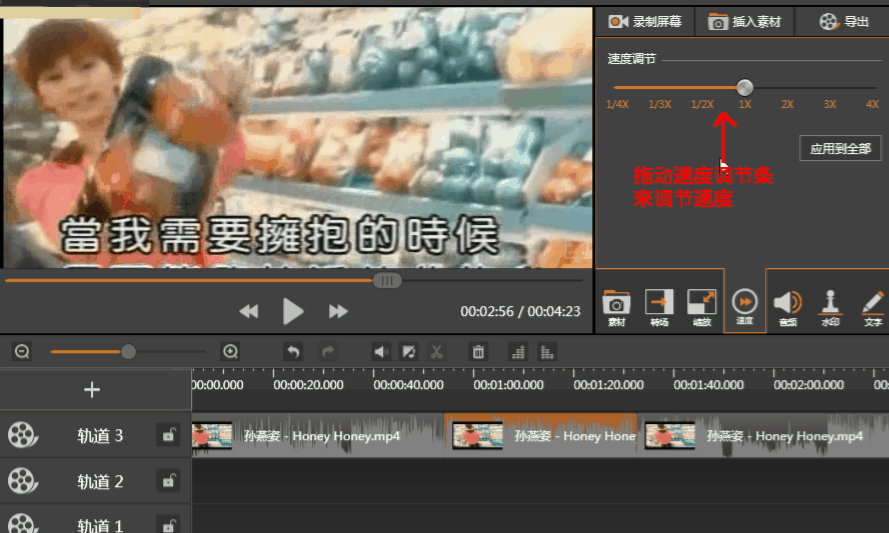Play the video preview
The height and width of the screenshot is (533, 889).
point(293,311)
